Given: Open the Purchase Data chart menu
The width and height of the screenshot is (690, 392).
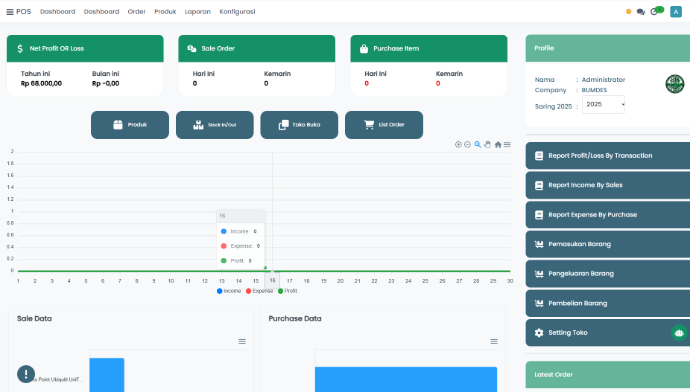Looking at the screenshot, I should tap(494, 341).
